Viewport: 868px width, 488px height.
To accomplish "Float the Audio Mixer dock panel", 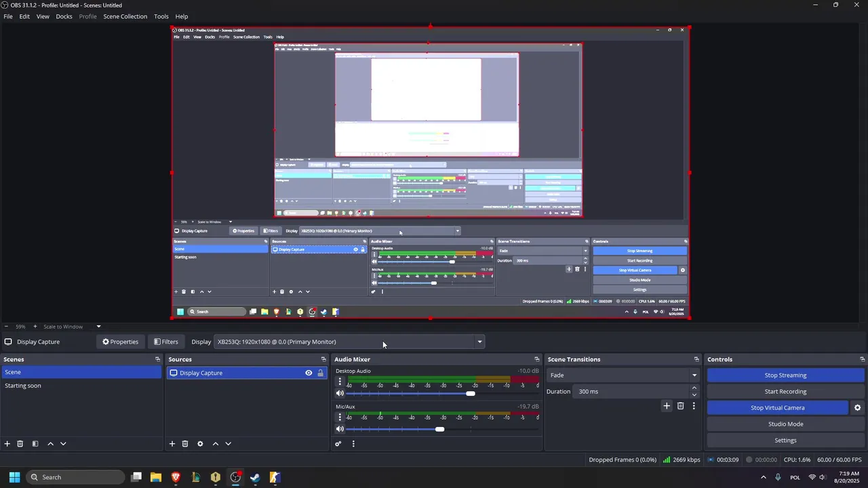I will [x=537, y=359].
